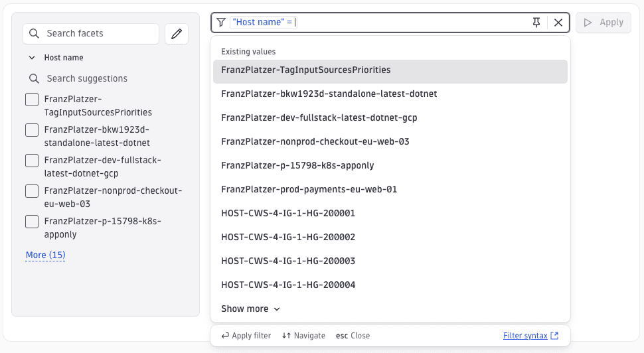Open the More (15) link
Viewport: 644px width, 353px height.
tap(45, 255)
